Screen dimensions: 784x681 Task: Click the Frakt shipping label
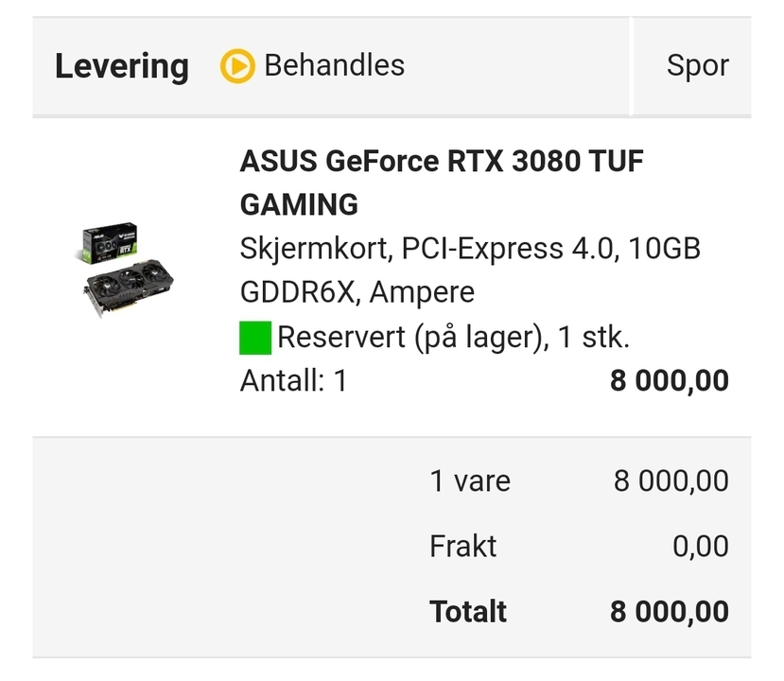(x=462, y=546)
